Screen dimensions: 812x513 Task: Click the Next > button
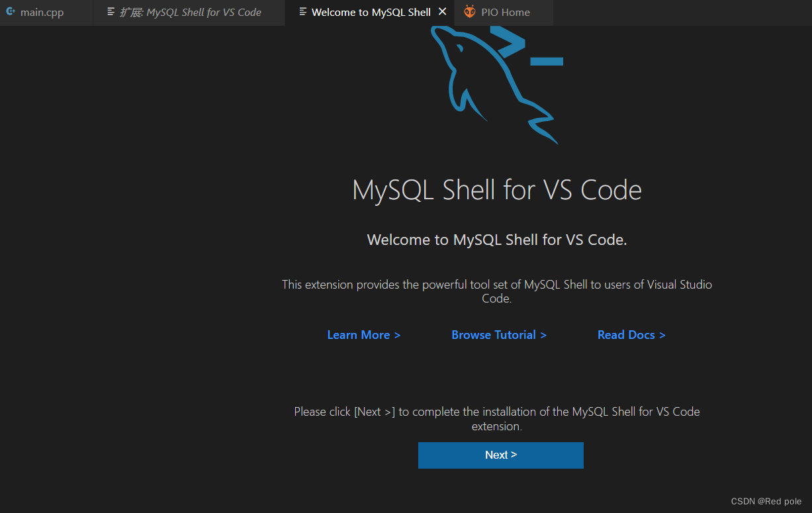pyautogui.click(x=500, y=455)
